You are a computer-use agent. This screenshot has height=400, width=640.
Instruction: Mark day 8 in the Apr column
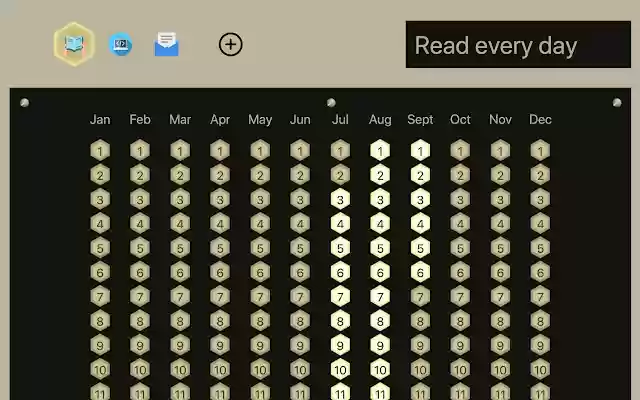pos(220,321)
